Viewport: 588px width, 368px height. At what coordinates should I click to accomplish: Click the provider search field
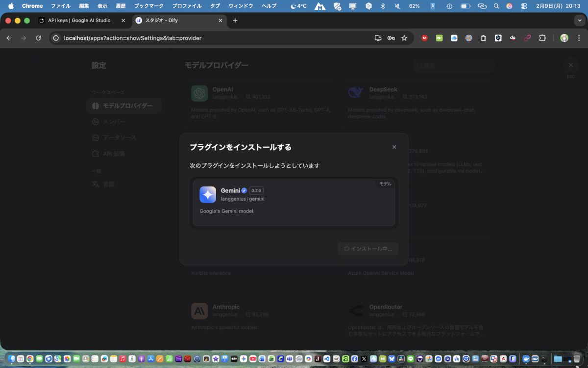coord(453,65)
